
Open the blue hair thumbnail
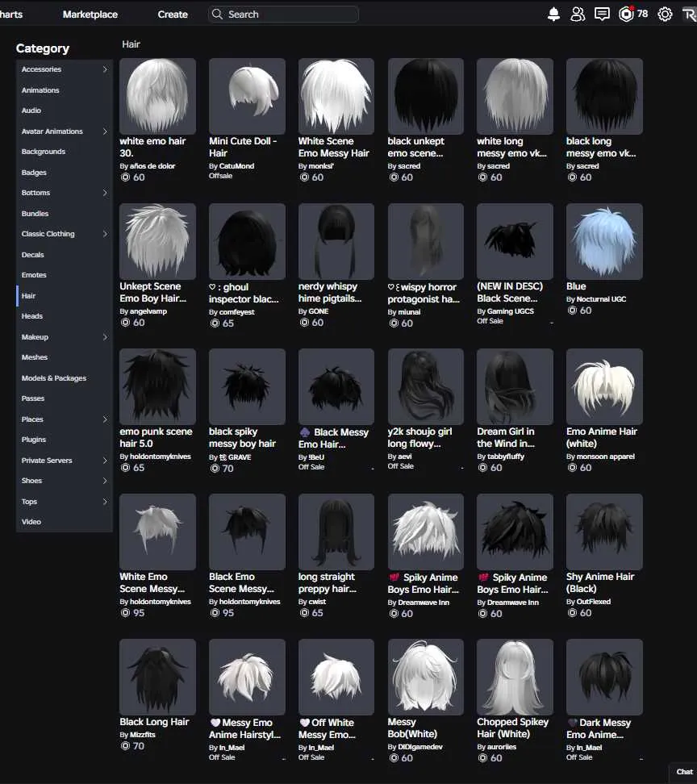604,241
